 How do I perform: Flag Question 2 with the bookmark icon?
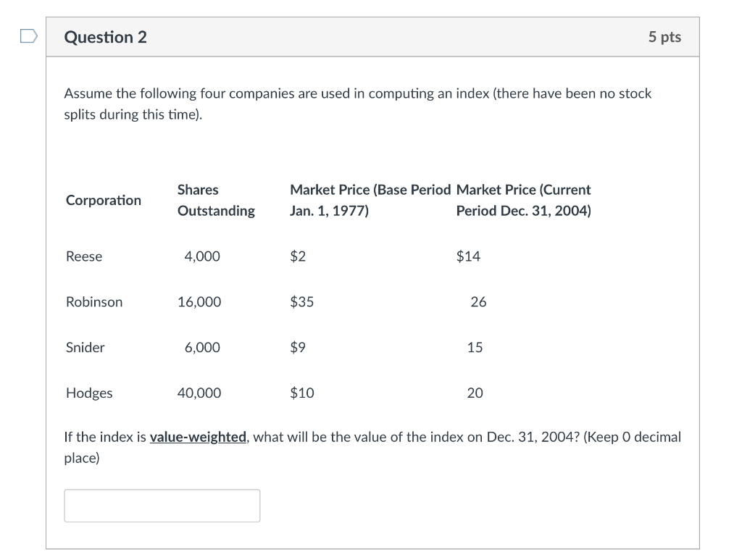pyautogui.click(x=28, y=37)
